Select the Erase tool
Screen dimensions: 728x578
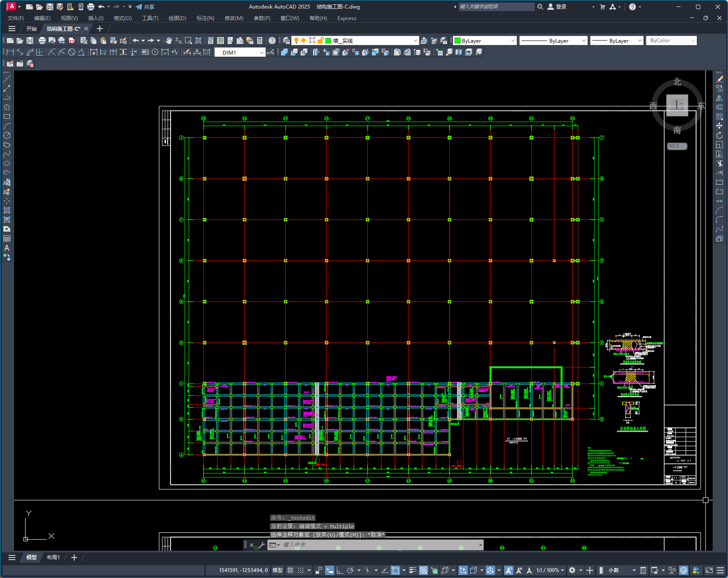click(x=719, y=79)
